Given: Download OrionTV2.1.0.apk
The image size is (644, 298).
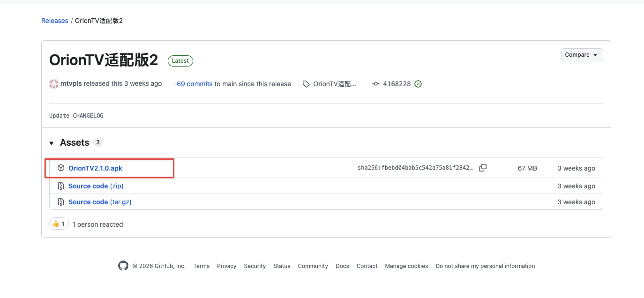Looking at the screenshot, I should click(95, 168).
